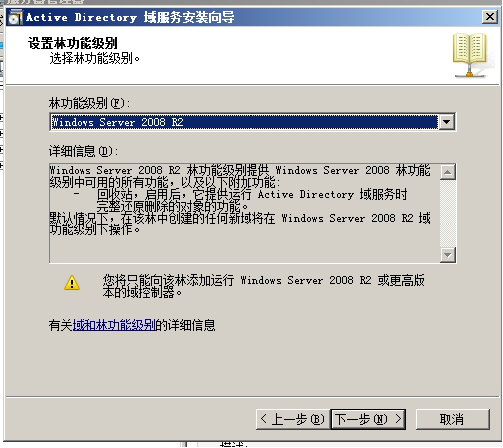Viewport: 503px width, 448px height.
Task: Close the Active Directory installation wizard
Action: [x=490, y=17]
